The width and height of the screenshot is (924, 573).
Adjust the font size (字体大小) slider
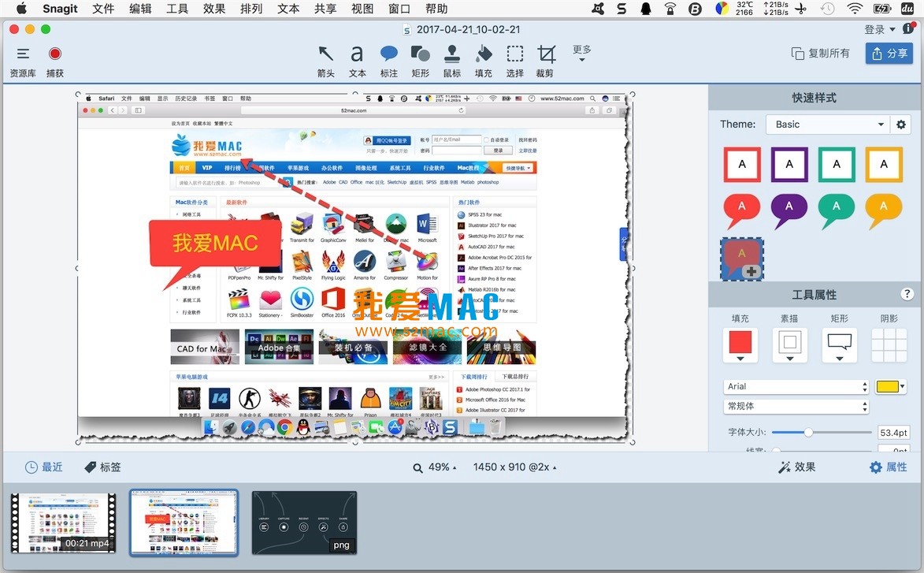click(x=808, y=432)
